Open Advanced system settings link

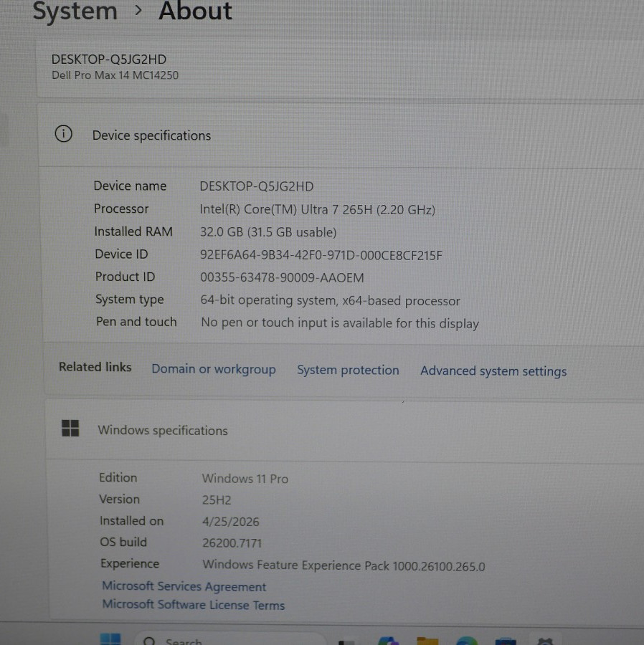point(493,371)
